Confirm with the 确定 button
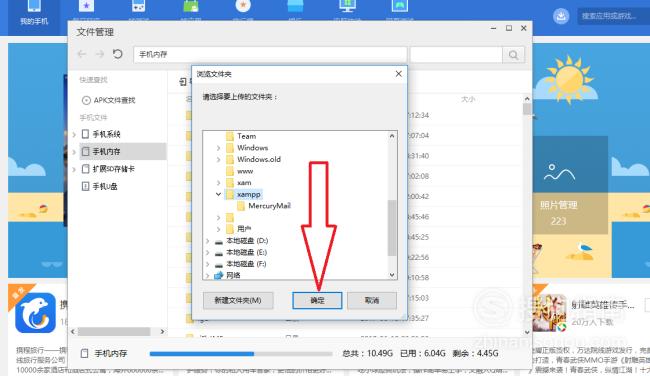This screenshot has height=376, width=650. click(x=317, y=300)
